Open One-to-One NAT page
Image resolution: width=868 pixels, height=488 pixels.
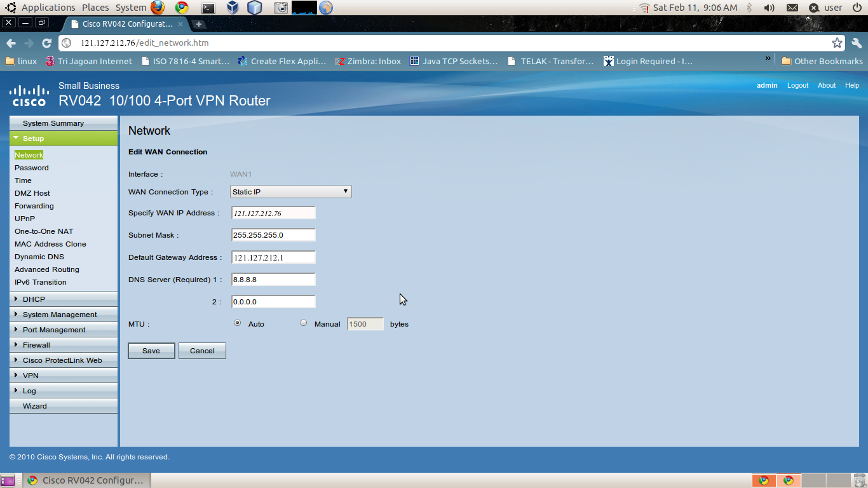click(x=44, y=231)
